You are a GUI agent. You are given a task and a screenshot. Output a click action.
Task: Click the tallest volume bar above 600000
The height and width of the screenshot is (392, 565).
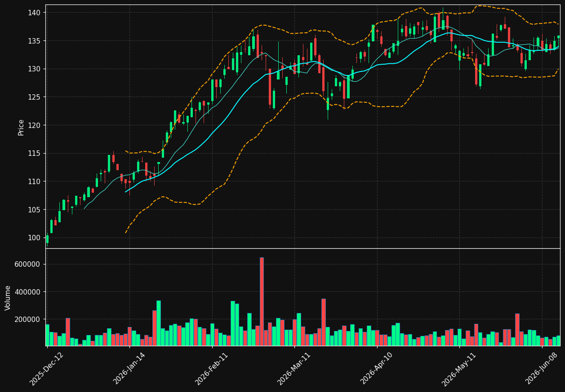tap(262, 301)
